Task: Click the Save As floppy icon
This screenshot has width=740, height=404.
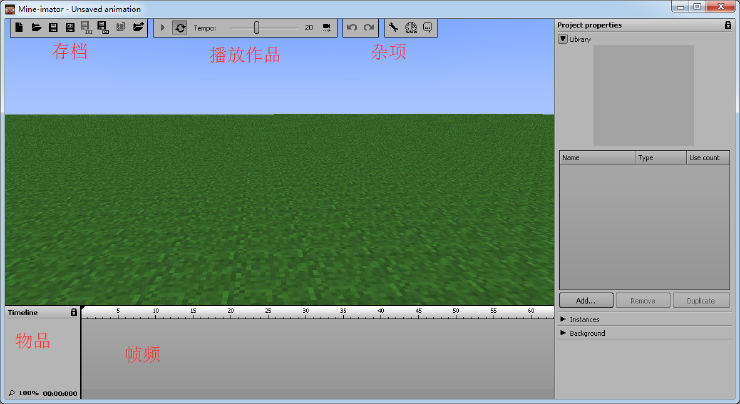Action: (70, 27)
